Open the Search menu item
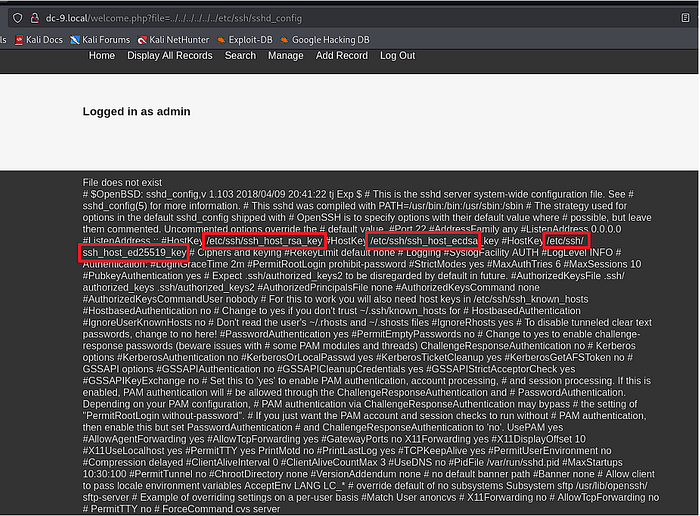700x516 pixels. 240,56
